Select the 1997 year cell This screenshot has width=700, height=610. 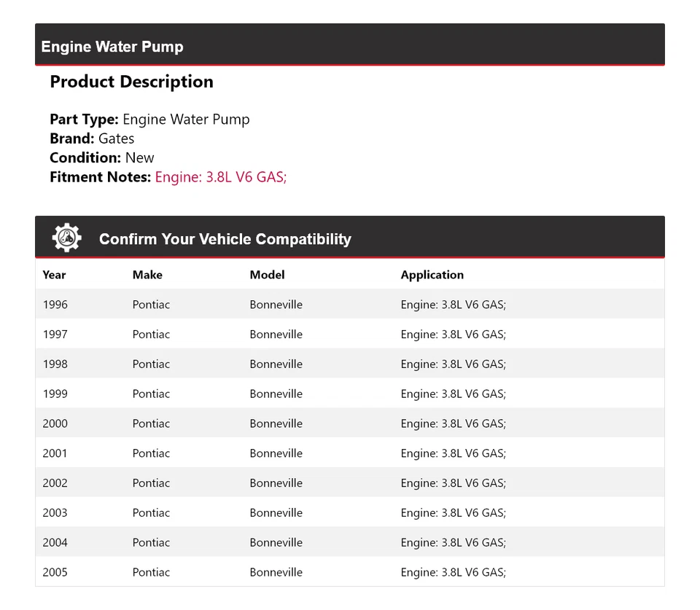point(55,335)
